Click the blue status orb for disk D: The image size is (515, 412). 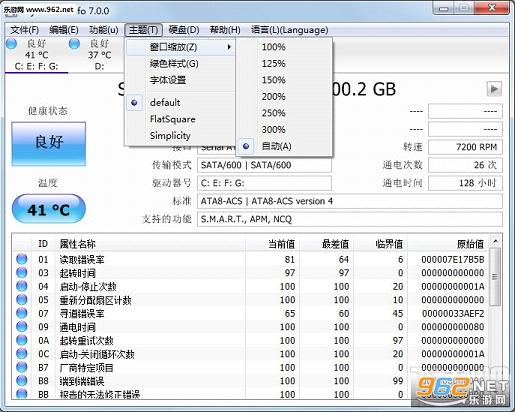(74, 44)
